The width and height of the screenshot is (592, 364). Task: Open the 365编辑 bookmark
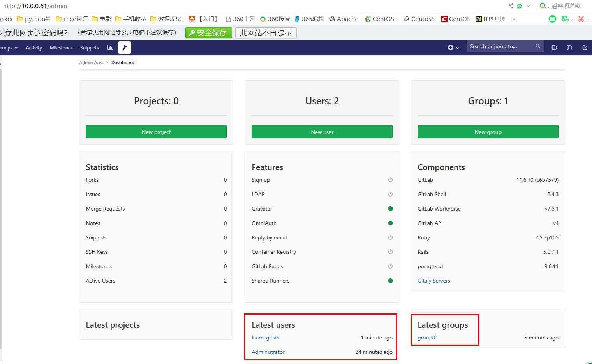click(x=309, y=19)
